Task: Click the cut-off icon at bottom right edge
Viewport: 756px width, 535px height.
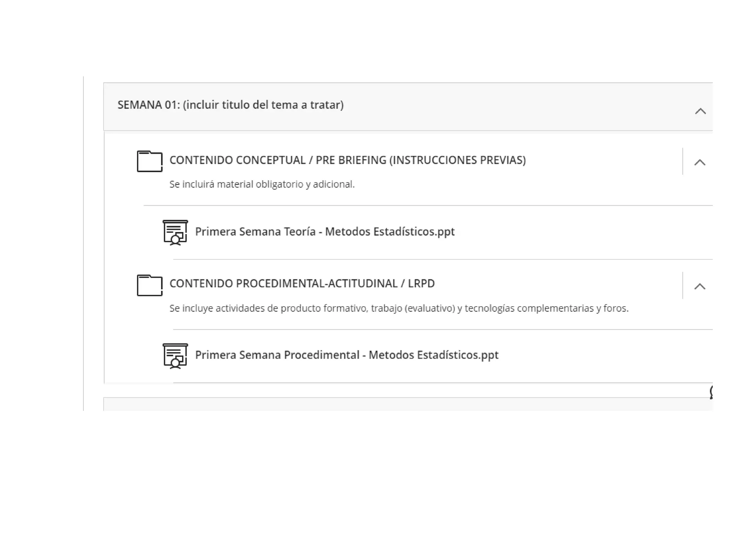Action: 711,392
